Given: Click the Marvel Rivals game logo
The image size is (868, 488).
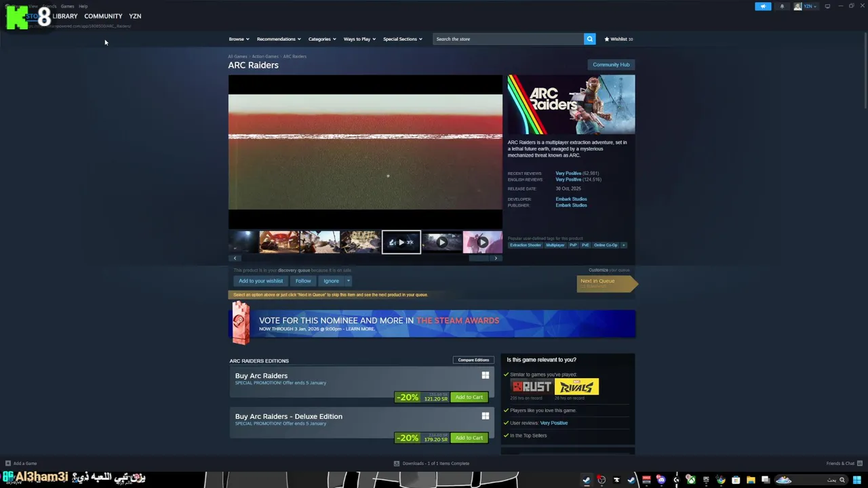Looking at the screenshot, I should 576,386.
